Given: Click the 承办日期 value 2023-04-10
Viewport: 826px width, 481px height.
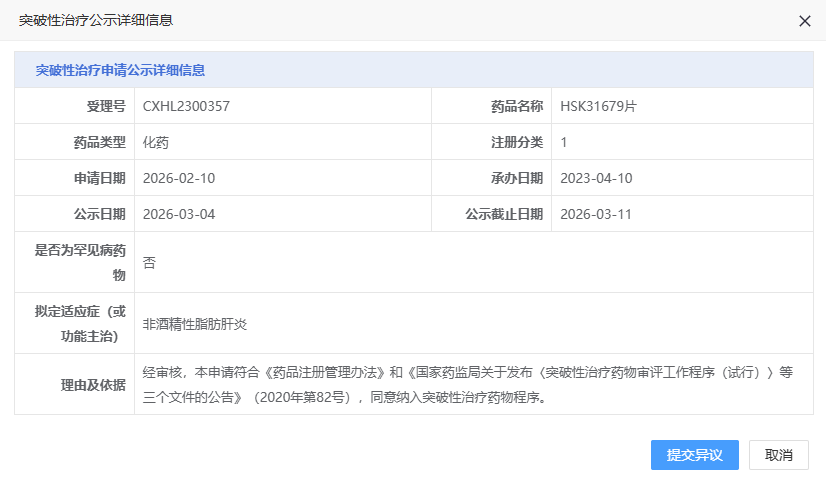Looking at the screenshot, I should point(596,178).
